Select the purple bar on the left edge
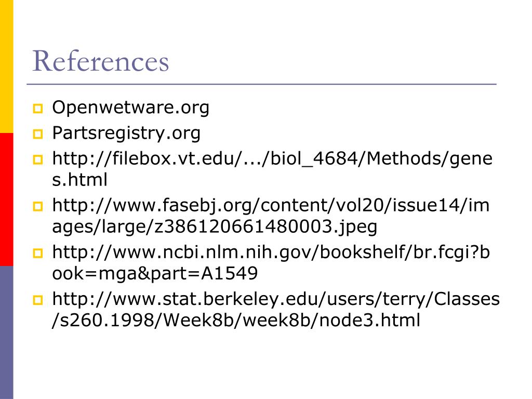This screenshot has width=532, height=399. pyautogui.click(x=6, y=332)
